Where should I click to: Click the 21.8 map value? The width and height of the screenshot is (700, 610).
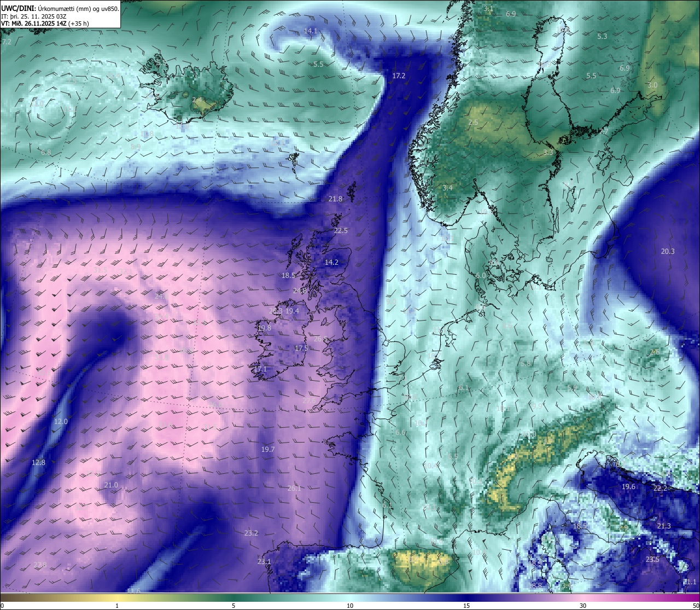[x=335, y=199]
